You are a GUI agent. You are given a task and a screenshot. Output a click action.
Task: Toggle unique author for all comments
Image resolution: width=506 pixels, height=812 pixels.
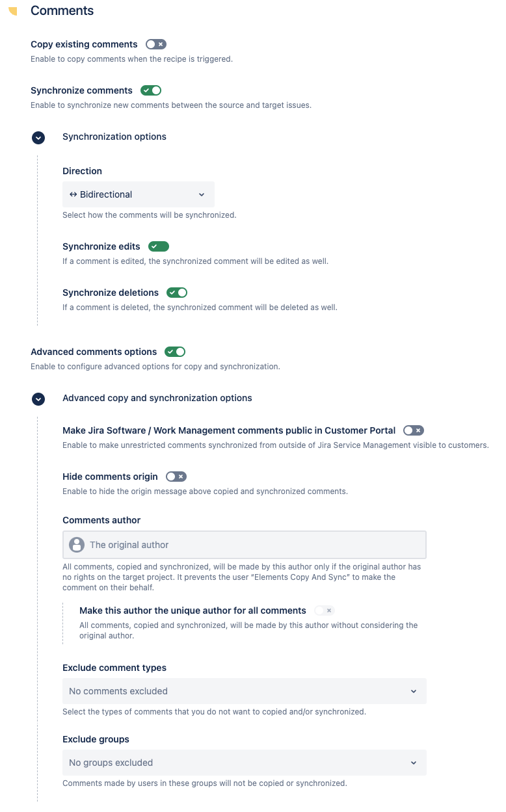pos(324,610)
